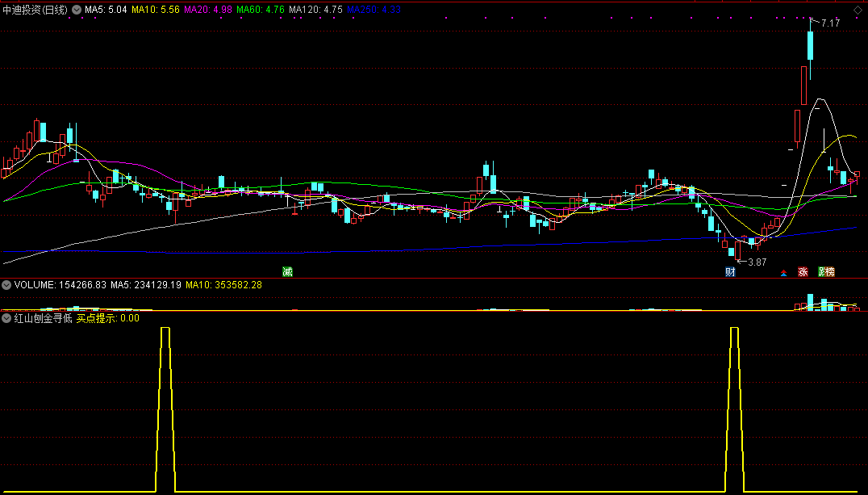
Task: Expand the 红山刨金寻低 indicator dropdown arrow
Action: point(6,318)
